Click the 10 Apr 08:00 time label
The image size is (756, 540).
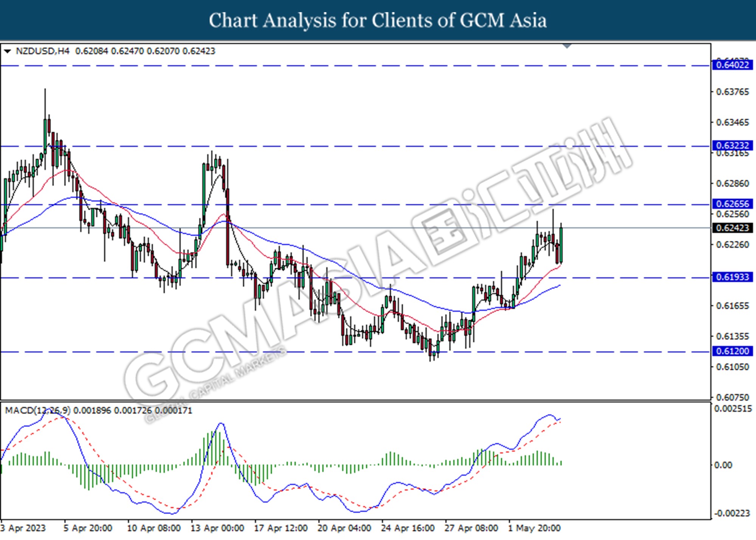[153, 528]
